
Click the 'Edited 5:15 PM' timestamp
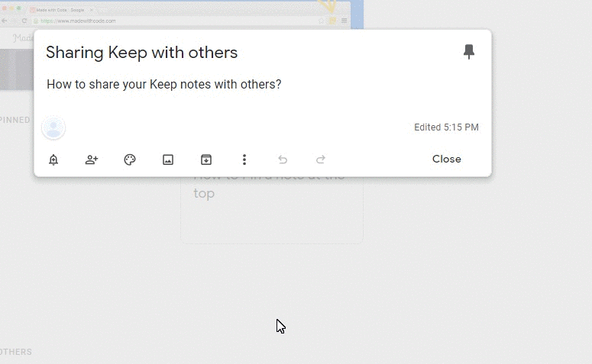tap(446, 127)
